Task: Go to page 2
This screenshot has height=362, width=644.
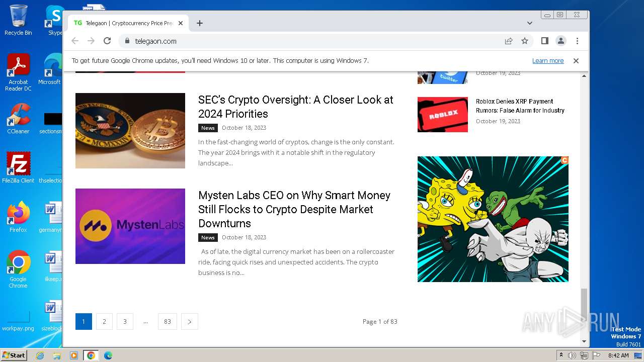Action: (x=104, y=322)
